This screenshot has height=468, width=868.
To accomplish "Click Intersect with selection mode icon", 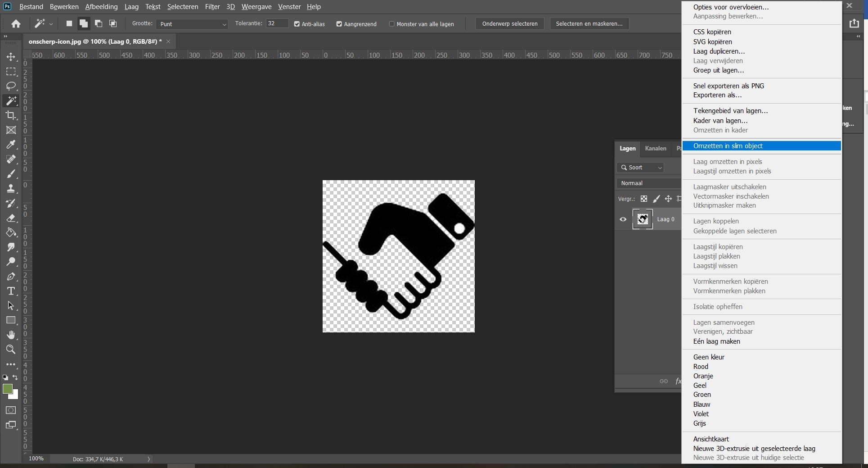I will coord(113,24).
